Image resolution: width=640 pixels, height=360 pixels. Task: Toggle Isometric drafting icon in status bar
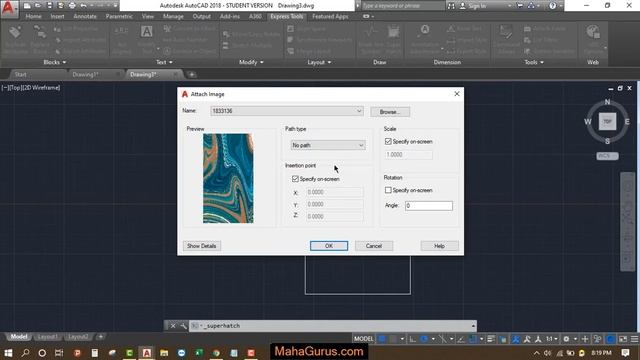[442, 339]
